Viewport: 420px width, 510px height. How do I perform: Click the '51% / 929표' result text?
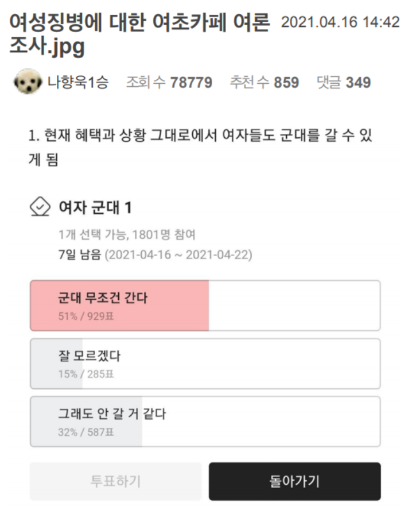click(x=86, y=316)
